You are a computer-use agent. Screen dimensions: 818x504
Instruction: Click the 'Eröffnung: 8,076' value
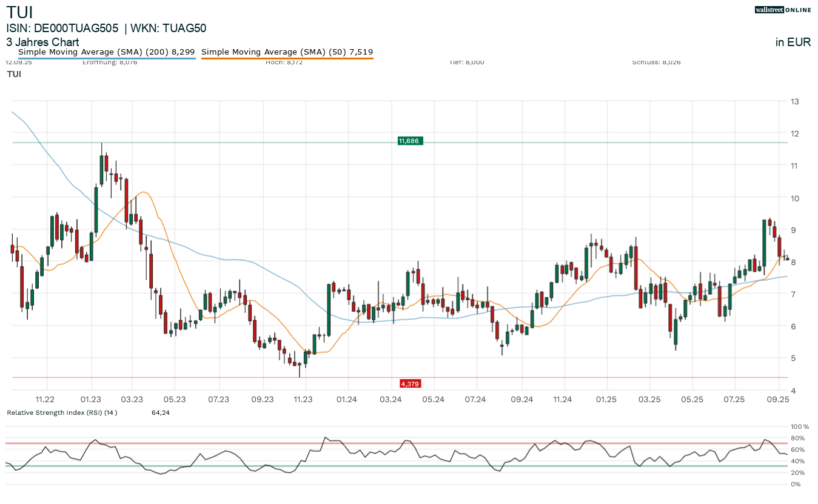(109, 62)
